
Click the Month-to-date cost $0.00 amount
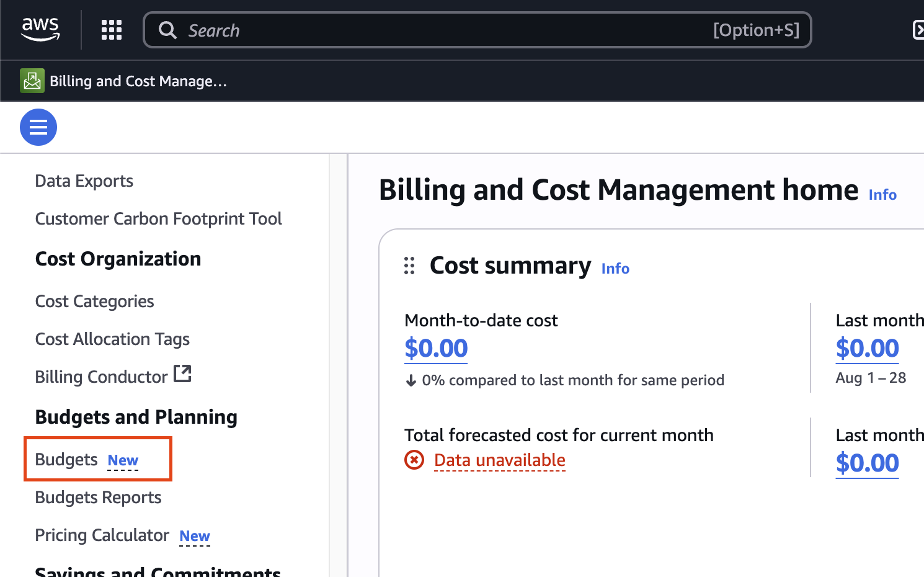click(436, 349)
